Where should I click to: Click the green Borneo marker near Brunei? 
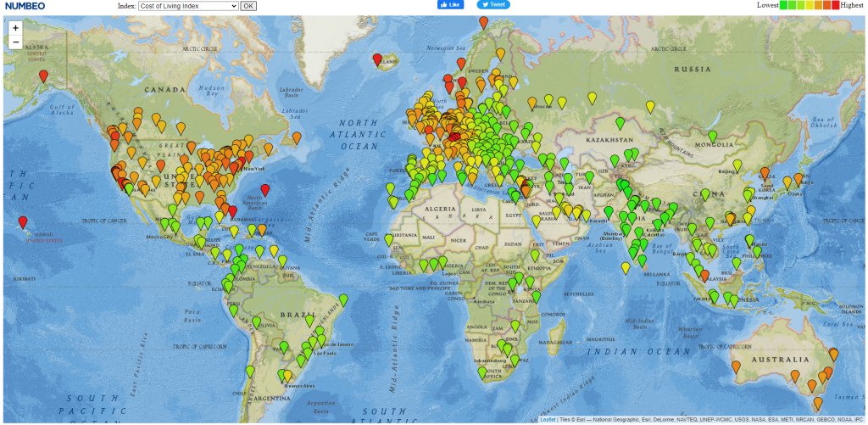737,263
